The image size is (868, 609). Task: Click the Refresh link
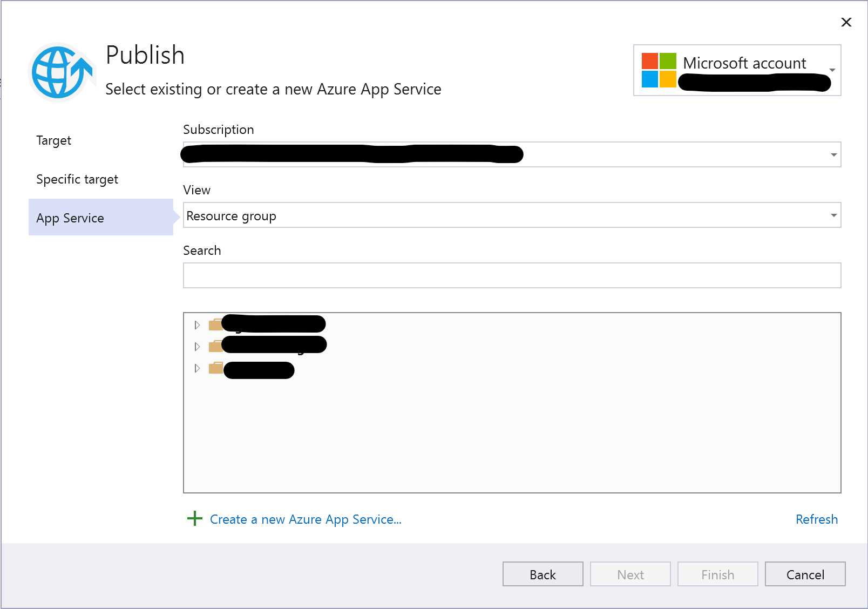click(x=817, y=519)
